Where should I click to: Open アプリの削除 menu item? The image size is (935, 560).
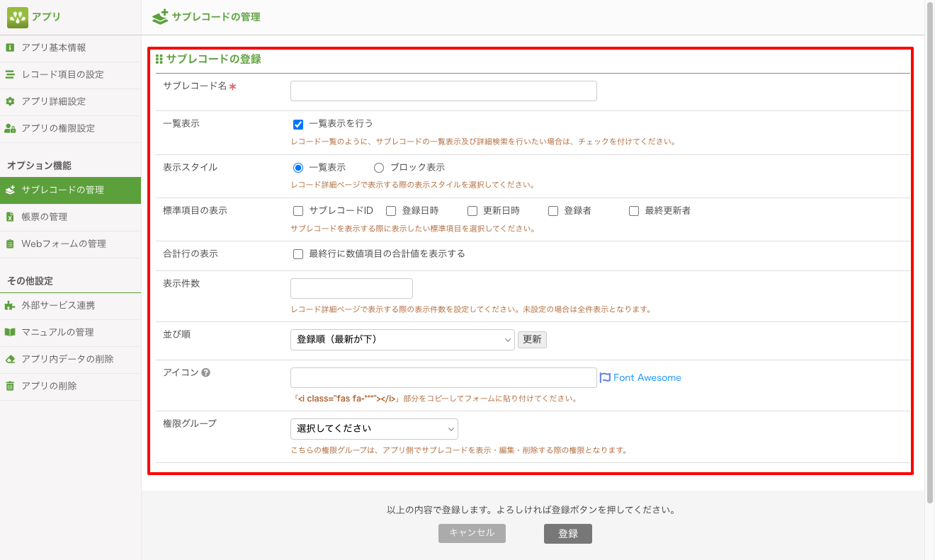(70, 386)
